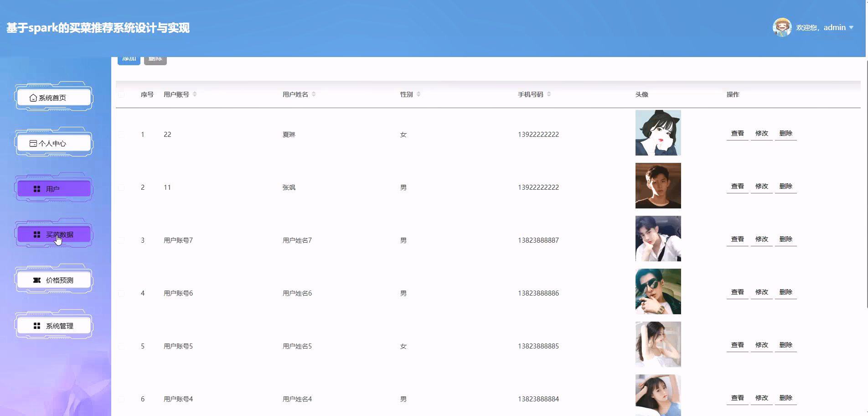
Task: Edit user 张飒 with the 修改 button
Action: (761, 187)
